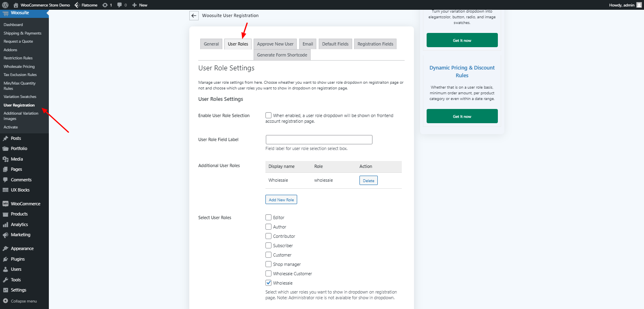Open the Flatsome theme menu icon

(77, 5)
